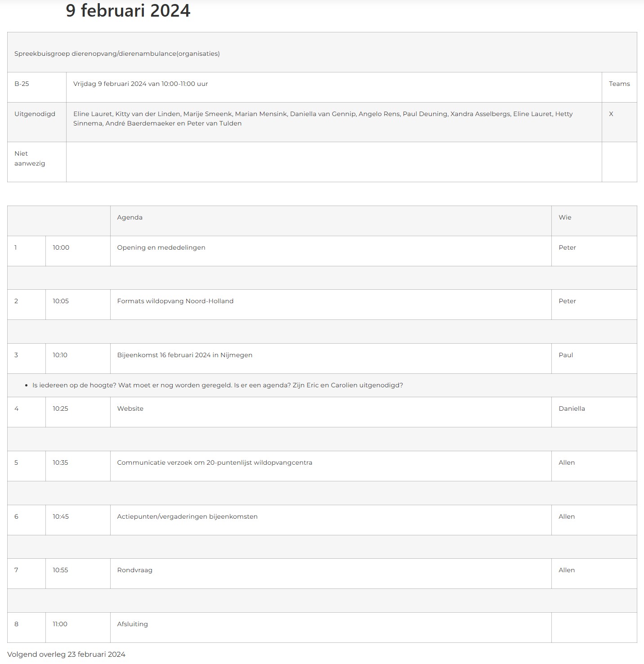
Task: Click the Agenda column header
Action: click(130, 217)
